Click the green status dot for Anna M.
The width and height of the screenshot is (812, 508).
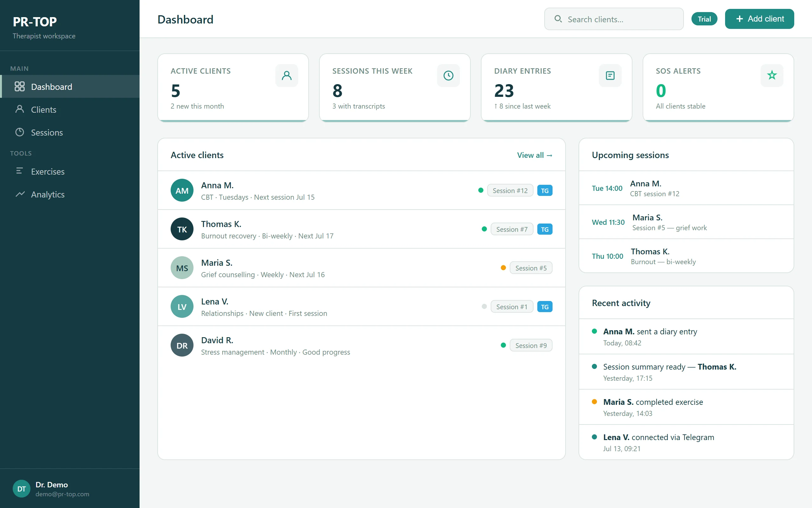(481, 190)
